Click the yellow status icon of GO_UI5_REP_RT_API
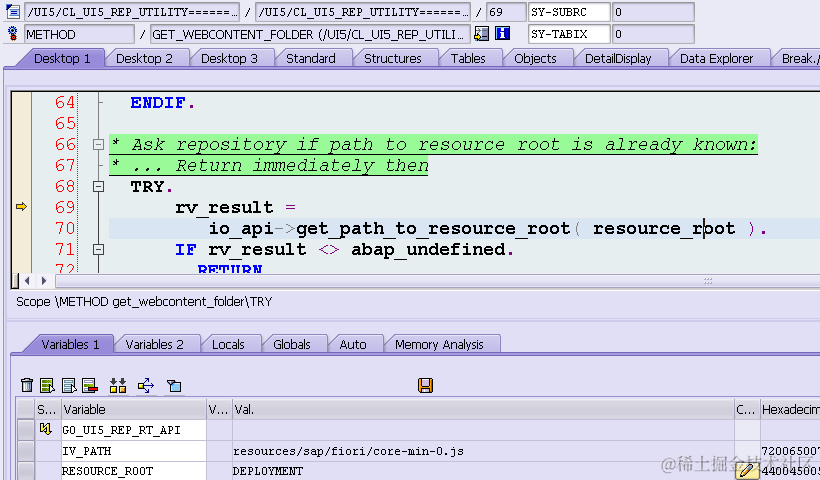This screenshot has height=480, width=820. point(46,429)
